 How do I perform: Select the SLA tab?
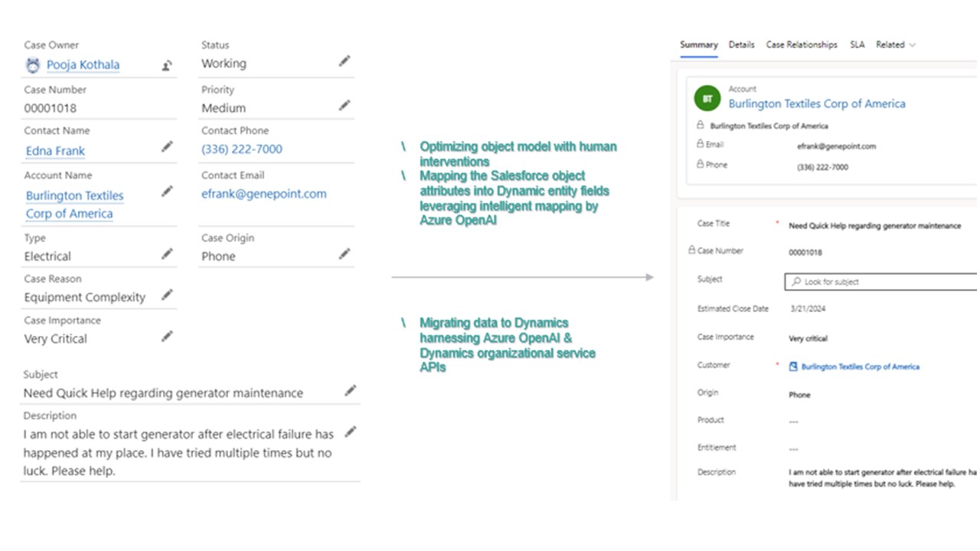tap(857, 44)
